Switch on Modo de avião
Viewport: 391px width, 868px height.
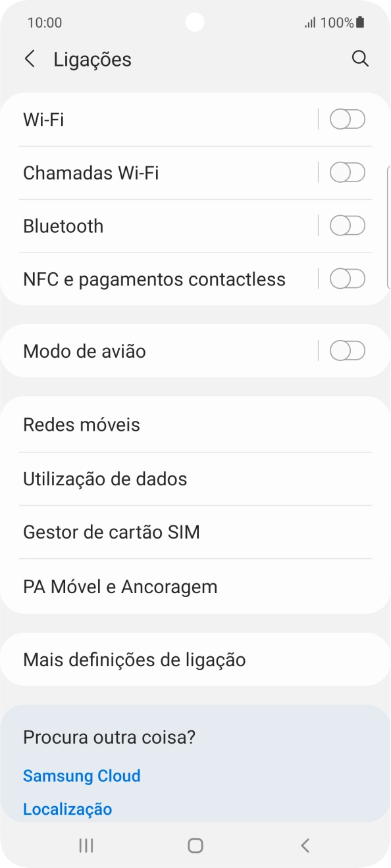coord(347,350)
